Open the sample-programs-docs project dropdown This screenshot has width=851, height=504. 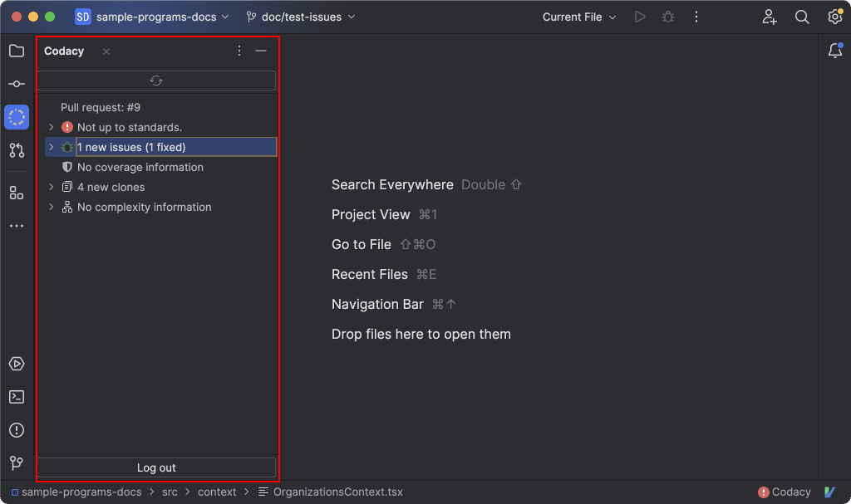click(152, 17)
